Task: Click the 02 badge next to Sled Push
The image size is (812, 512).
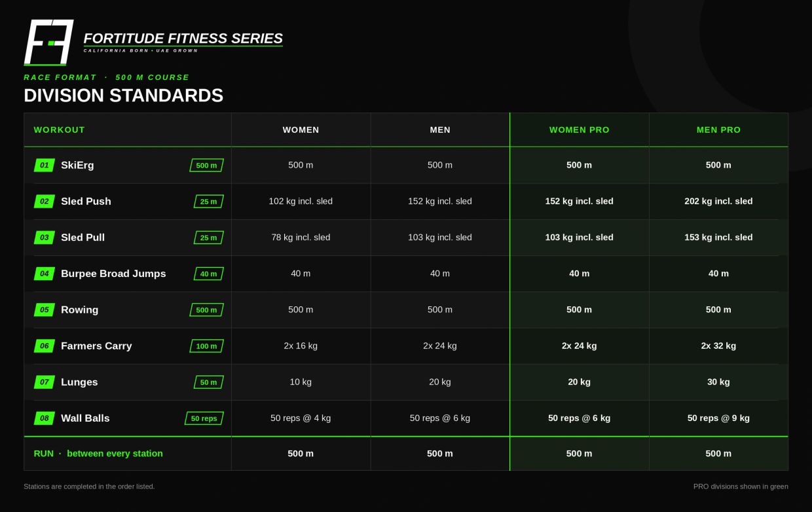Action: [x=44, y=201]
